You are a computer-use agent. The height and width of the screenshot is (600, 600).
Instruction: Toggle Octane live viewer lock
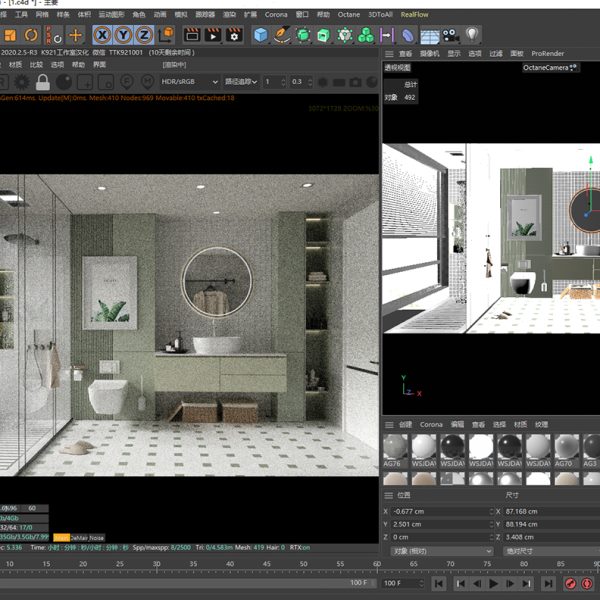click(43, 82)
